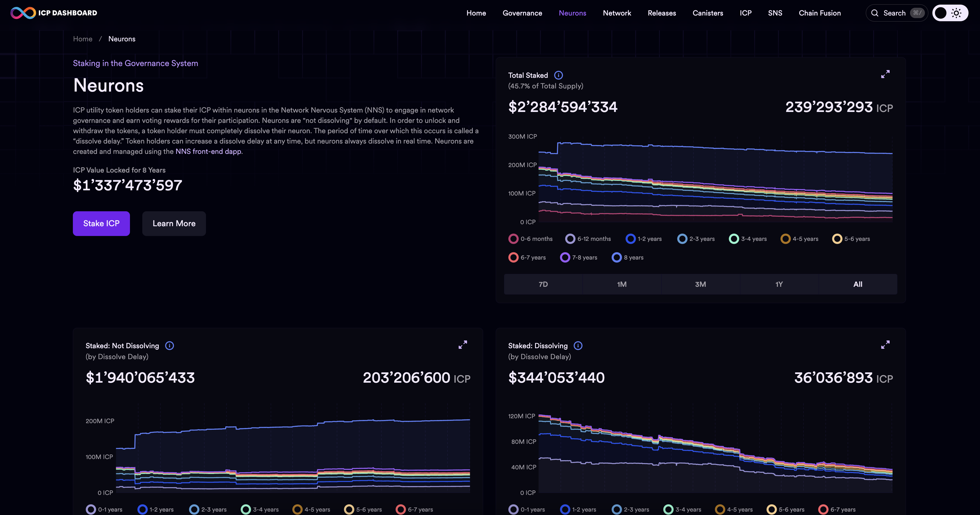Open the Chain Fusion nav item

819,13
